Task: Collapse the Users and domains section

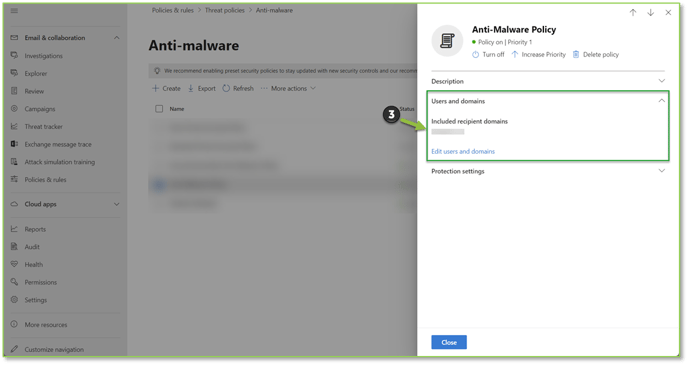Action: (661, 101)
